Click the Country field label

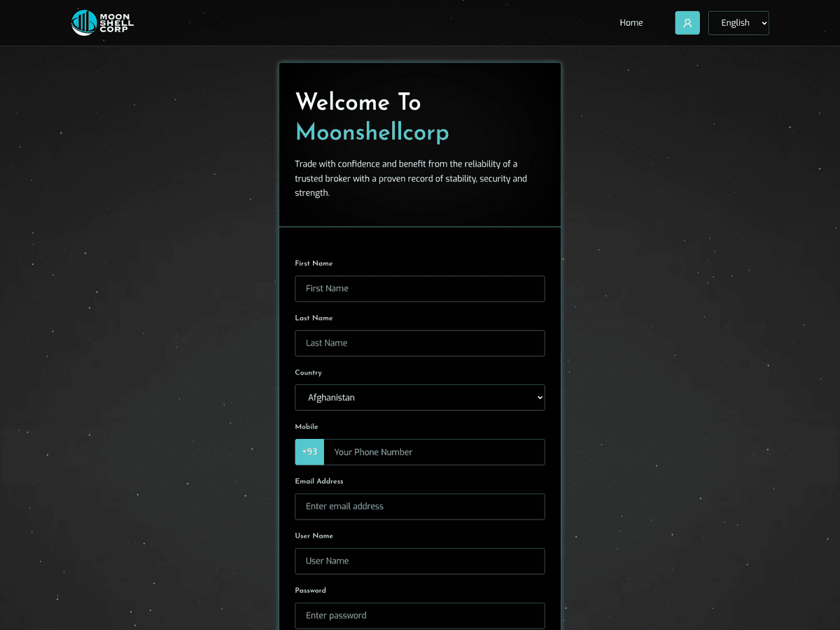[309, 373]
